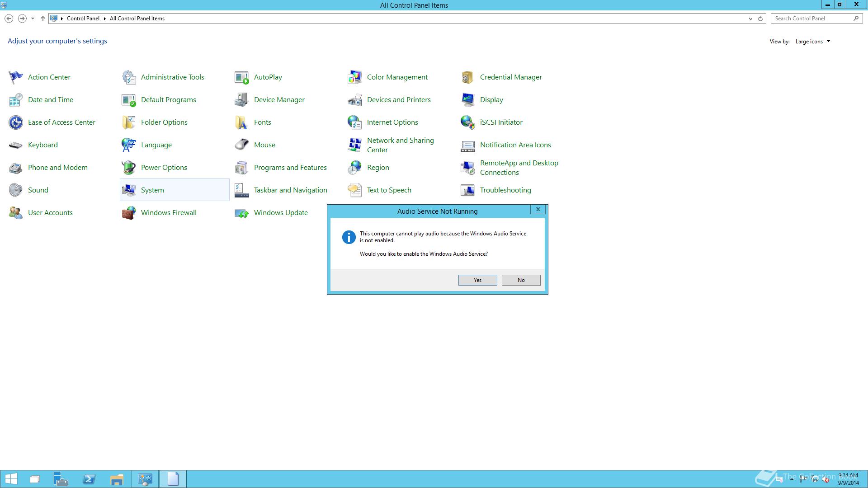Open the Network and Sharing Center icon
868x488 pixels.
(x=355, y=145)
